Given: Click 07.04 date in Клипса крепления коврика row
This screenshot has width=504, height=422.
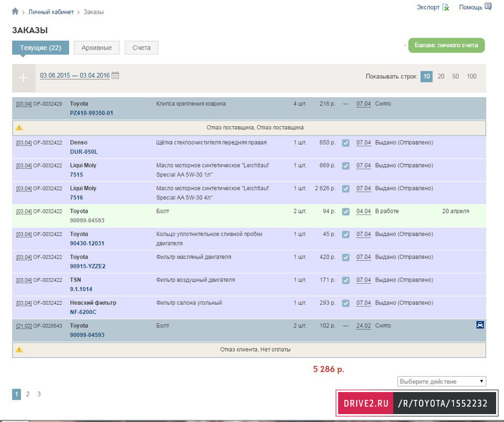Looking at the screenshot, I should click(x=363, y=104).
